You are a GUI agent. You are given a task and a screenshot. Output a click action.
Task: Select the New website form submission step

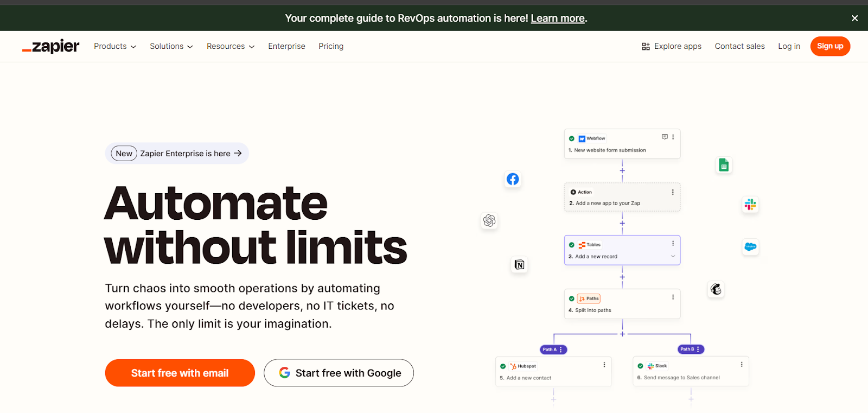coord(622,144)
